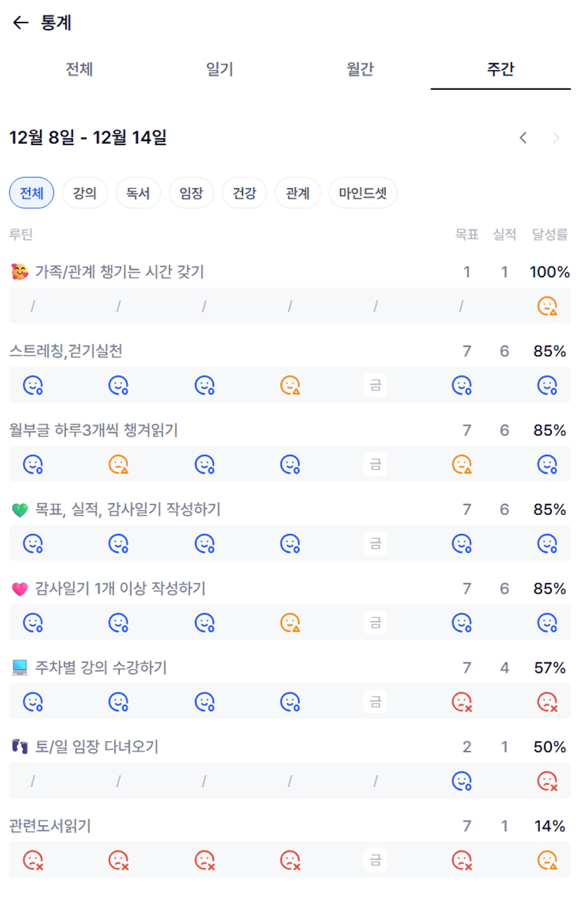Click orange face icon in 가족/관계 row
The width and height of the screenshot is (580, 924).
547,306
